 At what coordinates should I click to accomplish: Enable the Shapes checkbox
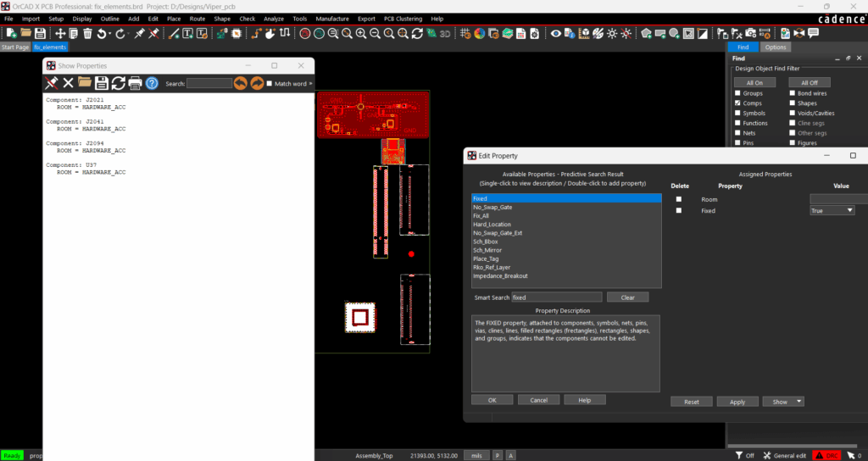pyautogui.click(x=793, y=103)
